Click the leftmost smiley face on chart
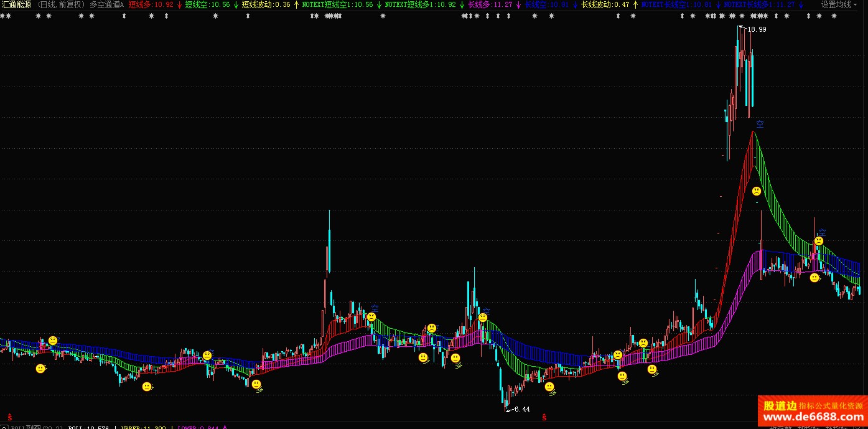The width and height of the screenshot is (868, 429). 40,369
